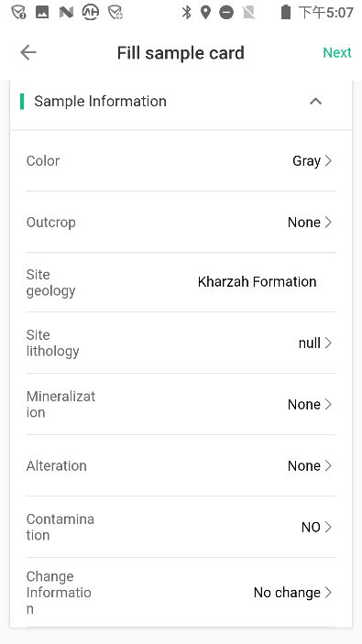The height and width of the screenshot is (644, 362).
Task: Open the Site lithology chevron
Action: pyautogui.click(x=328, y=343)
